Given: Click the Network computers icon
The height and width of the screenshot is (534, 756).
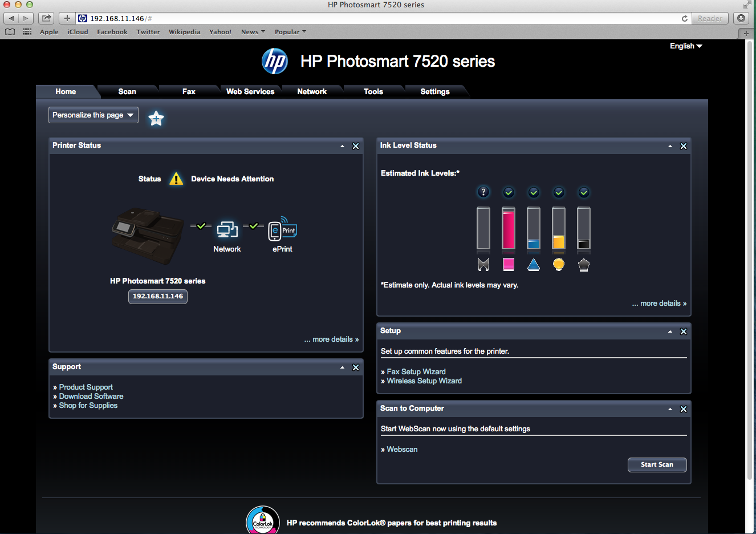Looking at the screenshot, I should (227, 230).
